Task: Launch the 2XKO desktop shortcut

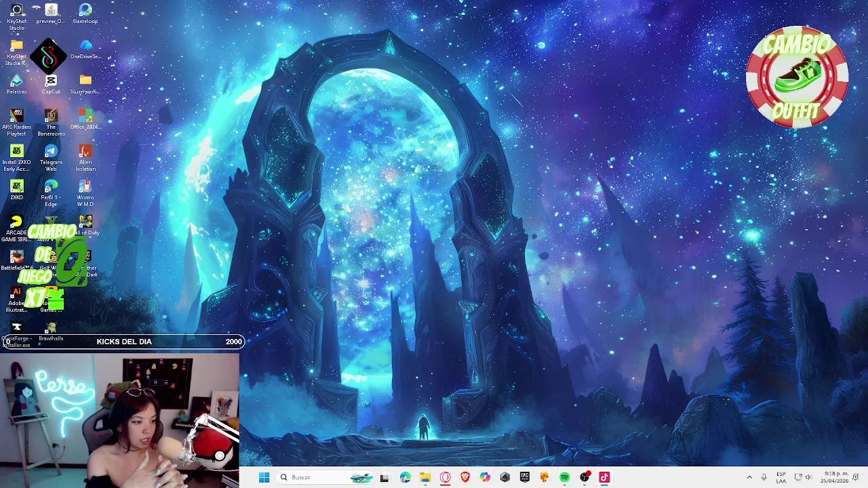Action: click(16, 190)
